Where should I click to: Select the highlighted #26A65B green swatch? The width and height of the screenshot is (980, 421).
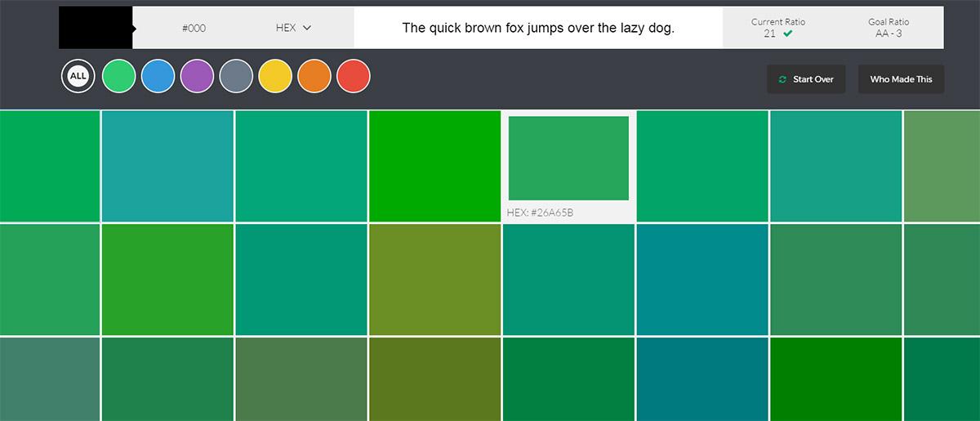click(x=568, y=158)
